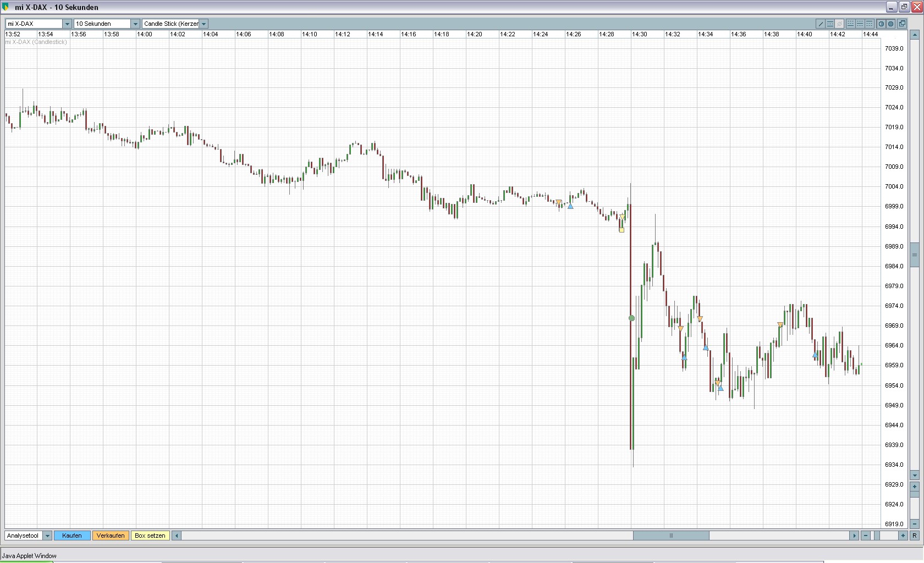Click the greyed-out delete drawing icon
Viewport: 924px width, 563px height.
point(839,24)
